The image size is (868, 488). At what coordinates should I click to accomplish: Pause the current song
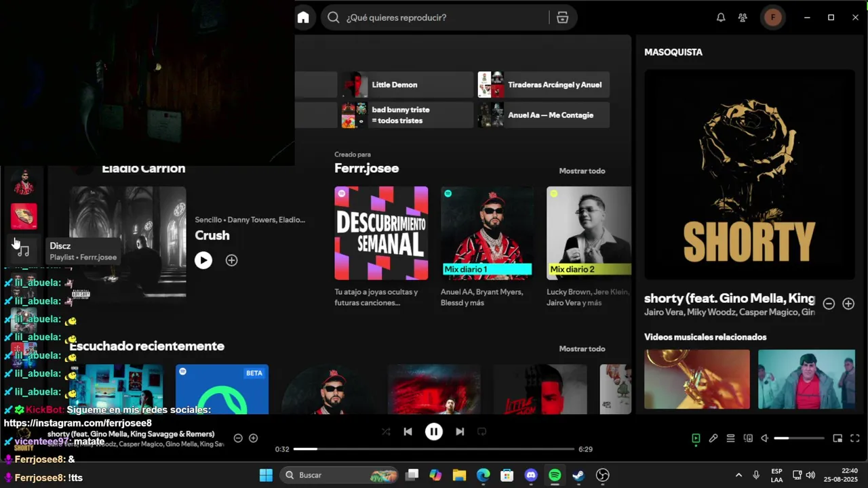[434, 431]
